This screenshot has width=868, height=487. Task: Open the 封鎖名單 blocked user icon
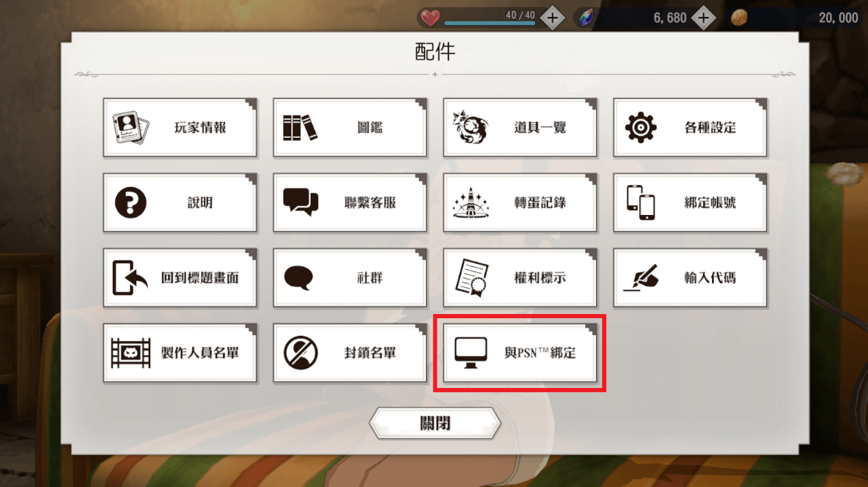point(300,353)
